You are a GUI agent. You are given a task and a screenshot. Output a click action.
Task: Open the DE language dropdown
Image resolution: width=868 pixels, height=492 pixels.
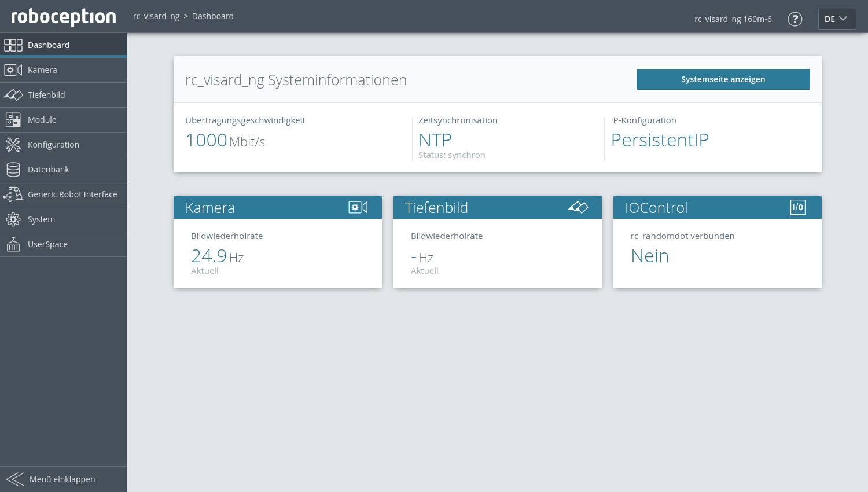click(836, 19)
